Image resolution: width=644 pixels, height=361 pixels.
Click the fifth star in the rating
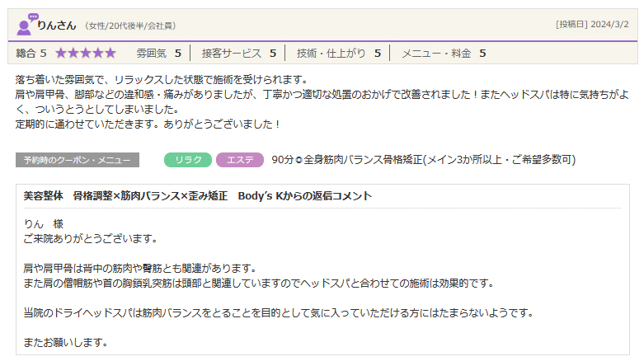pyautogui.click(x=110, y=53)
